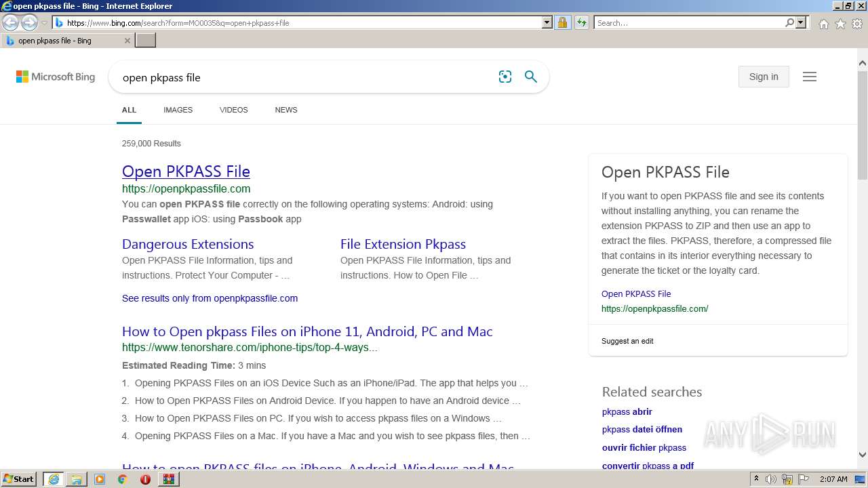Open WinRAR taskbar icon
Viewport: 868px width, 488px height.
click(x=168, y=479)
